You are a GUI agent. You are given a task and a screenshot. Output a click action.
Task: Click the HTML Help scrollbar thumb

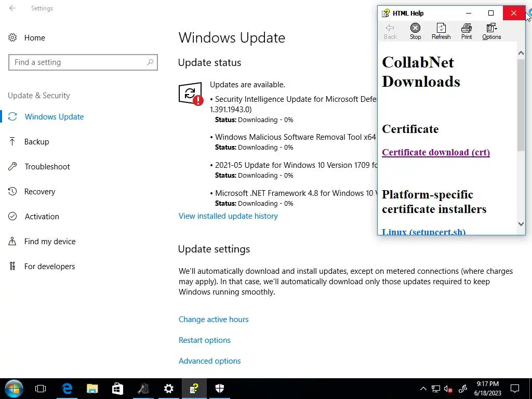pos(521,104)
